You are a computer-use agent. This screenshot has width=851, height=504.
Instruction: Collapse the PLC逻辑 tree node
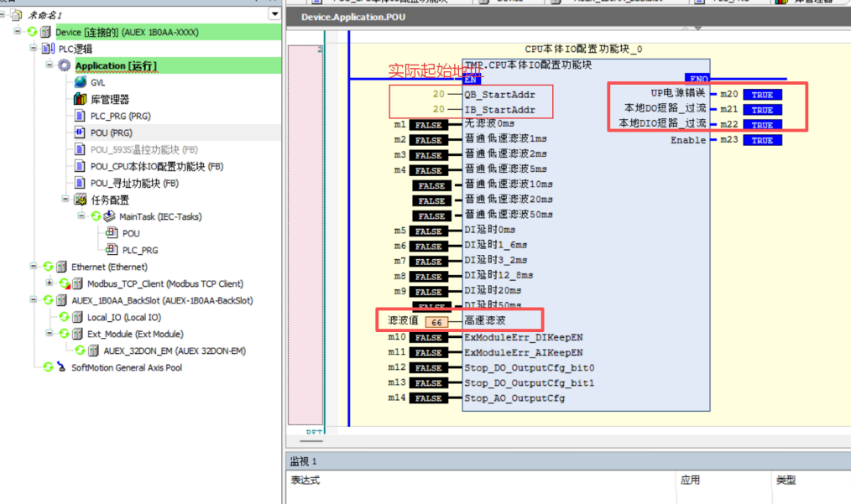tap(34, 49)
